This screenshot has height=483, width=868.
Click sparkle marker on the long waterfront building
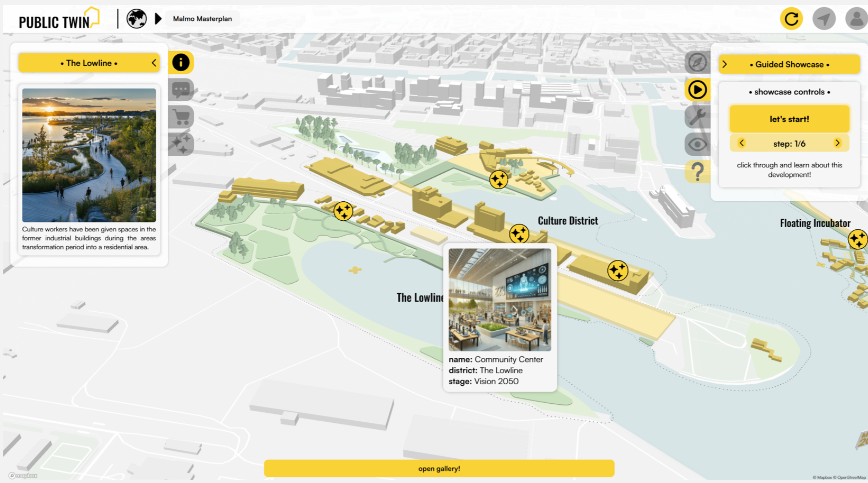click(x=617, y=271)
